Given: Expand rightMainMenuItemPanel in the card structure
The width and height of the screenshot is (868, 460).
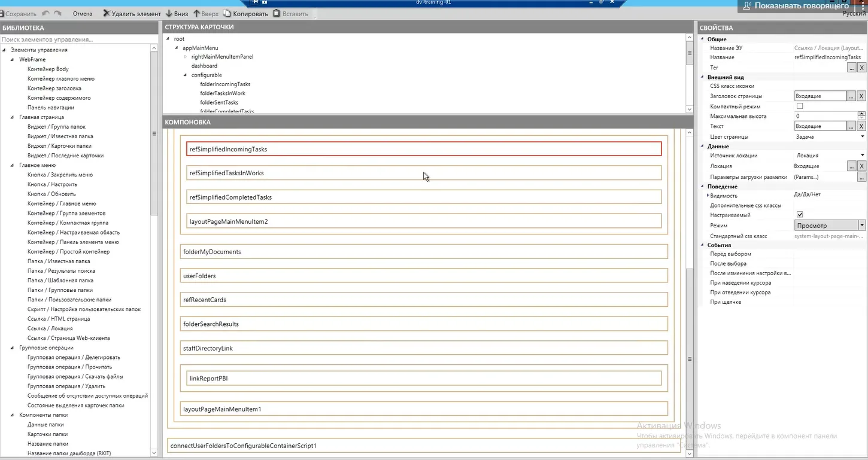Looking at the screenshot, I should (x=186, y=57).
